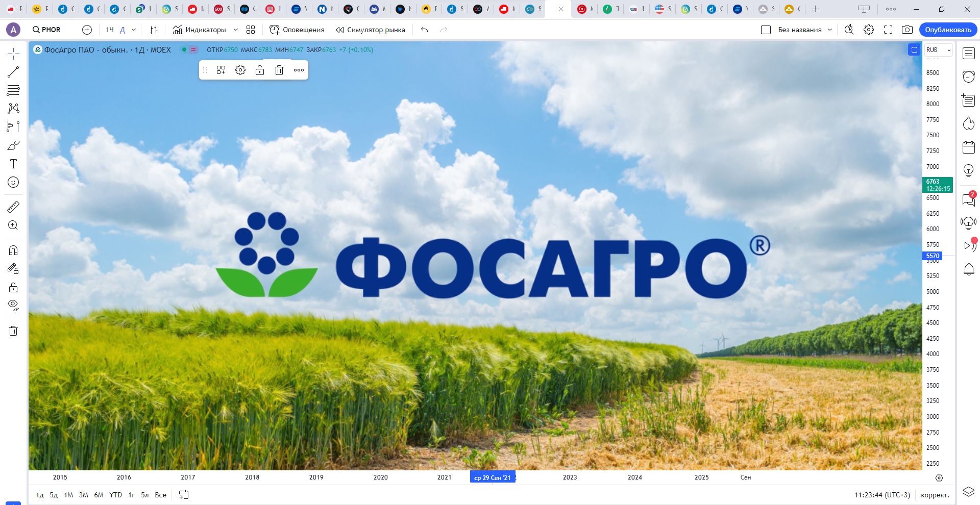This screenshot has width=980, height=505.
Task: Open the chart type selector
Action: [x=154, y=30]
